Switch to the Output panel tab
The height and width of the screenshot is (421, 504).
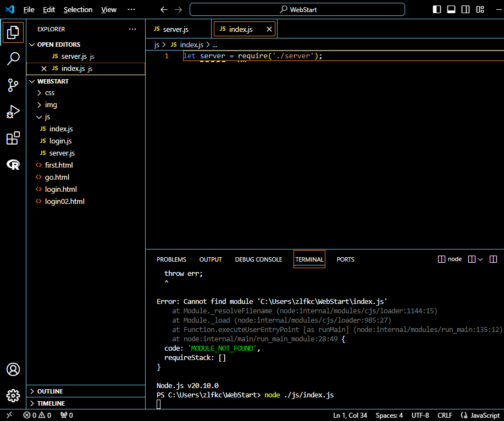pos(211,259)
